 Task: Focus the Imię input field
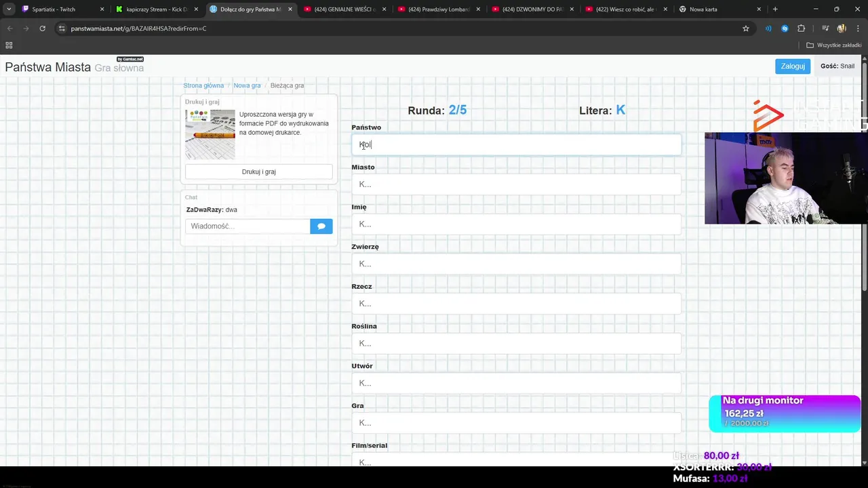point(516,224)
